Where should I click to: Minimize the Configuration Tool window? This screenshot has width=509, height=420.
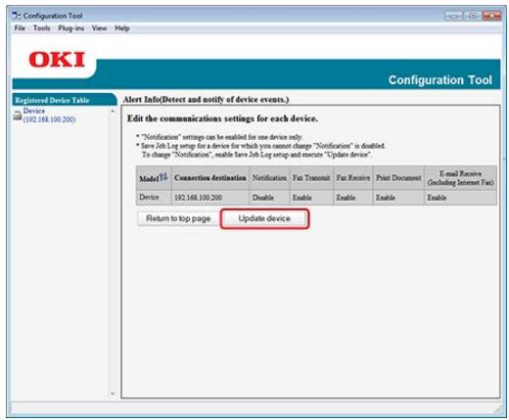click(x=453, y=16)
